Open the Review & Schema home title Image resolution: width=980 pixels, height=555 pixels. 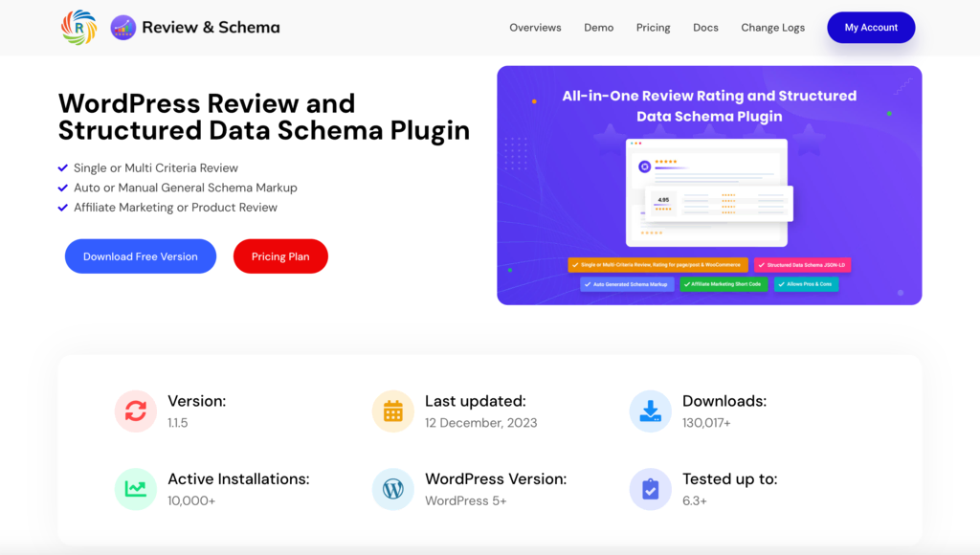211,28
